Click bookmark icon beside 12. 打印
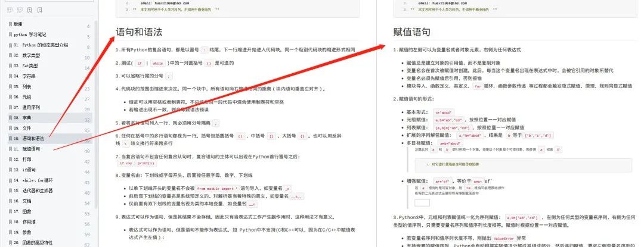This screenshot has width=644, height=247. [10, 160]
